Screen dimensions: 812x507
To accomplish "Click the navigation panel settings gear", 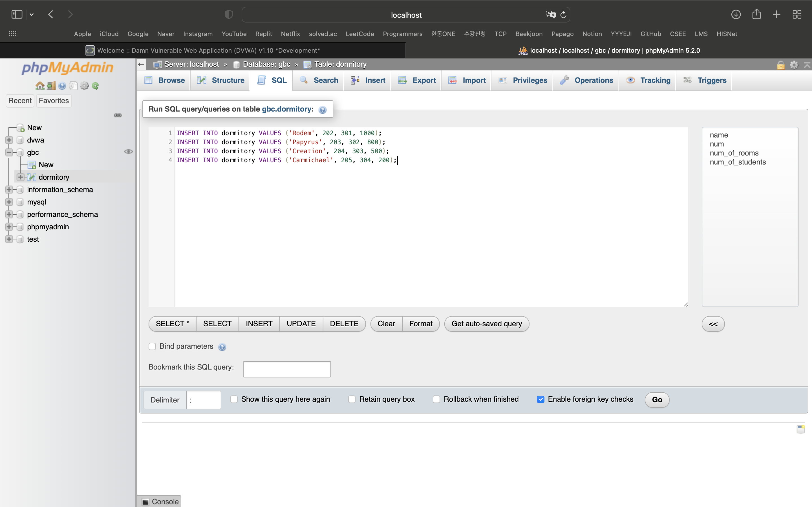I will click(84, 86).
